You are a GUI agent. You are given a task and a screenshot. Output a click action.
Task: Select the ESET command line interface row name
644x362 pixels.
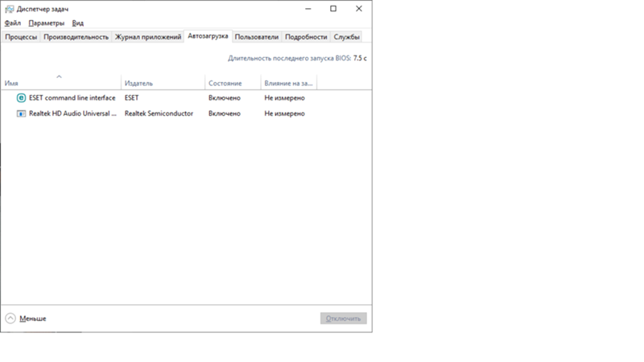pyautogui.click(x=72, y=97)
